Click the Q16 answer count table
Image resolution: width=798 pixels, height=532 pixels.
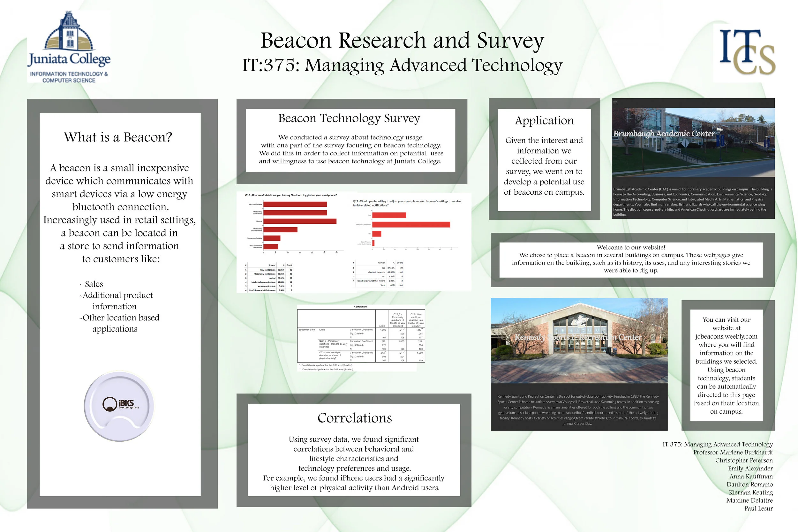[268, 278]
